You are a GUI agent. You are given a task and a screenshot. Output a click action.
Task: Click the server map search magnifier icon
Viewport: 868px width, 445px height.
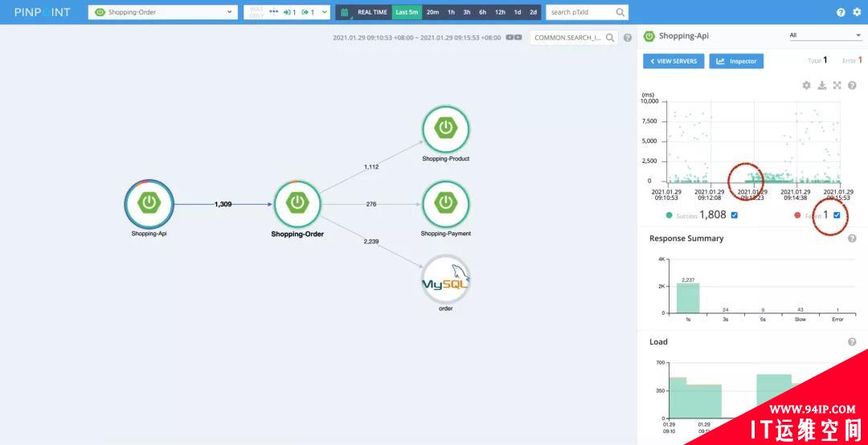point(609,38)
